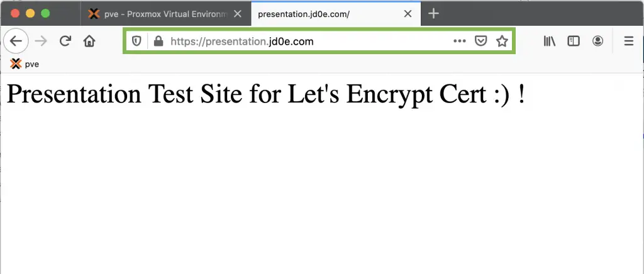Open the Library history and bookmarks icon
Screen dimensions: 644x274
click(550, 41)
